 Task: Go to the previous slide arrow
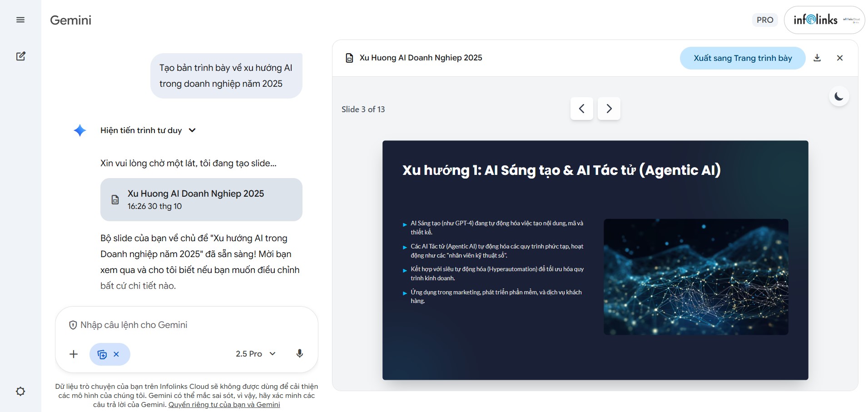(x=581, y=109)
